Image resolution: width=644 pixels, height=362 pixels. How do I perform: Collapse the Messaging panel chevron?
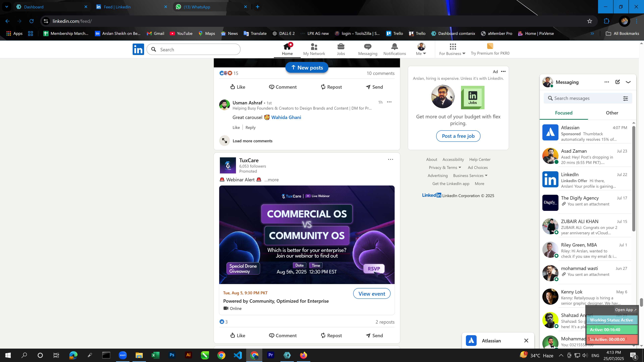tap(628, 82)
